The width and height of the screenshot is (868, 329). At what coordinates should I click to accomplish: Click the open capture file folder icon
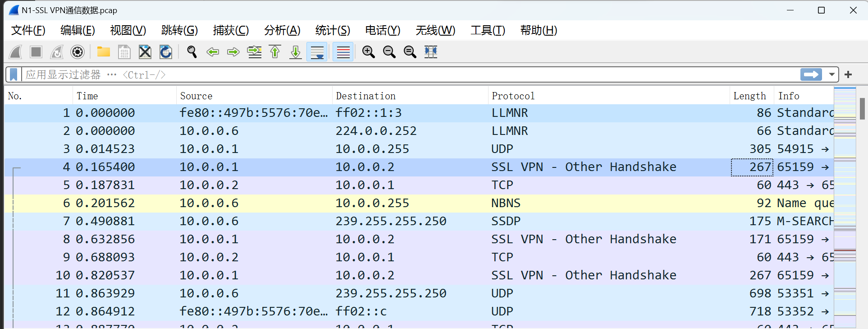(x=103, y=52)
